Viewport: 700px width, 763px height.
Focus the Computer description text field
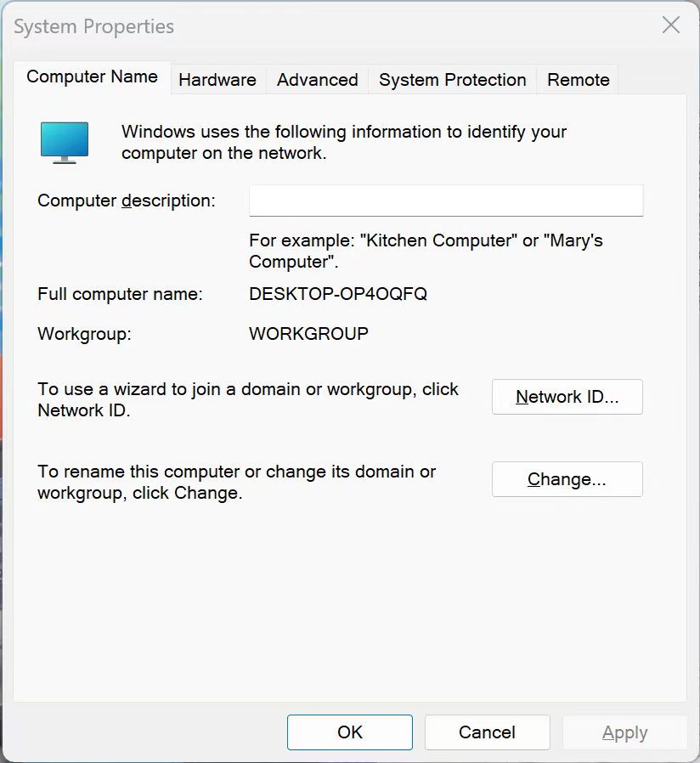tap(445, 201)
